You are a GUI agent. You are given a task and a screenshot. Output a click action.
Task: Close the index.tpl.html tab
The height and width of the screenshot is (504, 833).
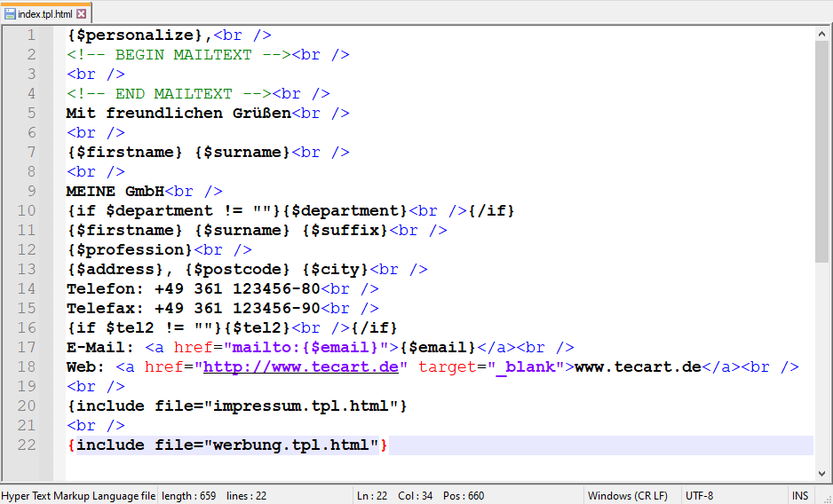coord(82,13)
